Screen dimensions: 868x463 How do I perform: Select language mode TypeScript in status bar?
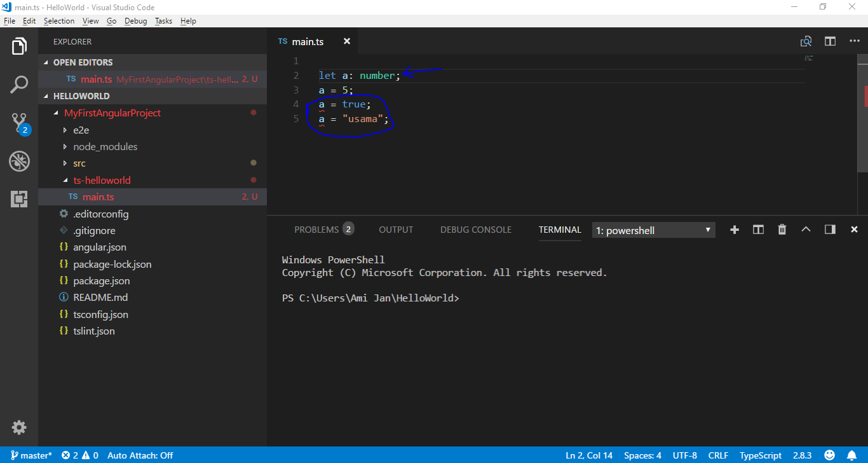point(761,455)
